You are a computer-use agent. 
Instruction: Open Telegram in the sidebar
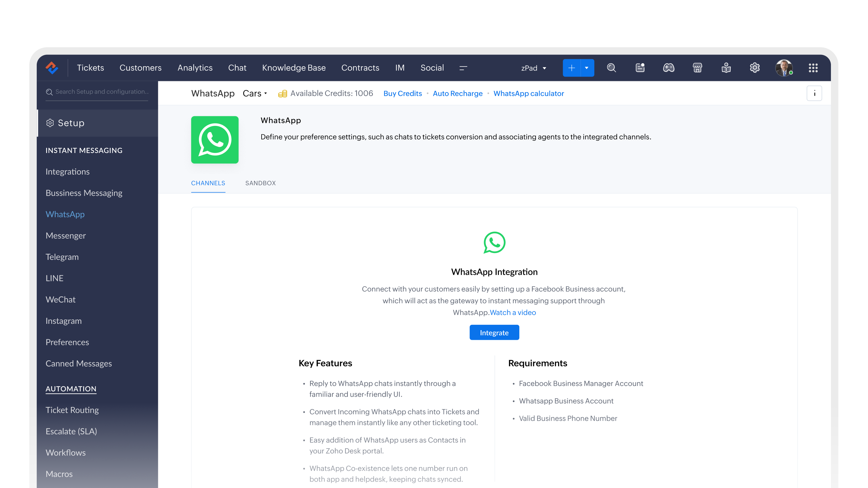point(62,257)
